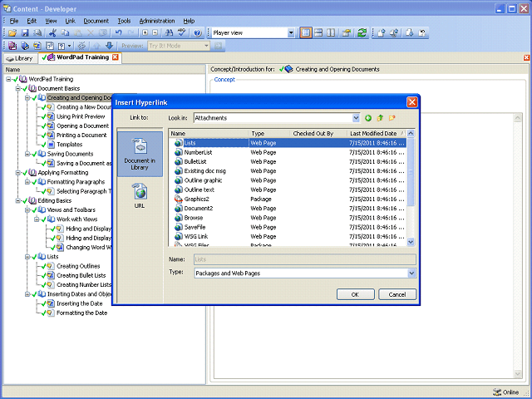Click the Concept pane scroll up arrow
The width and height of the screenshot is (532, 399).
(x=517, y=118)
